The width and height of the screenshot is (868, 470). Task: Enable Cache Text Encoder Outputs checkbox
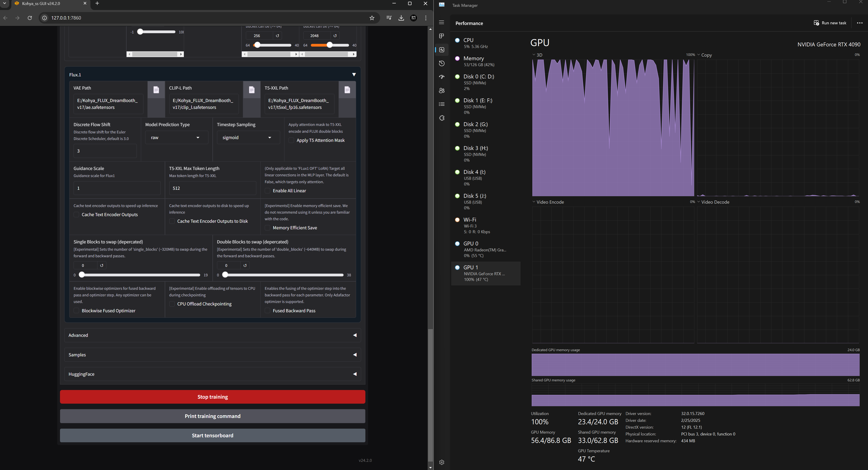[x=77, y=215]
